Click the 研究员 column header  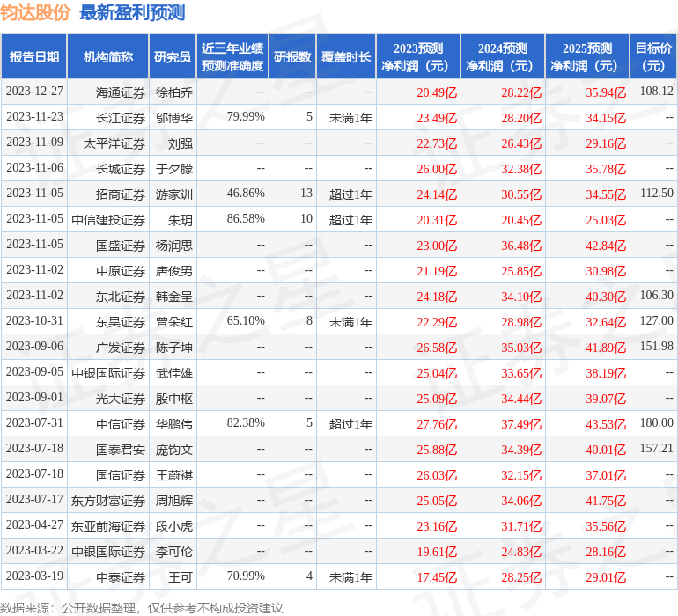point(173,56)
